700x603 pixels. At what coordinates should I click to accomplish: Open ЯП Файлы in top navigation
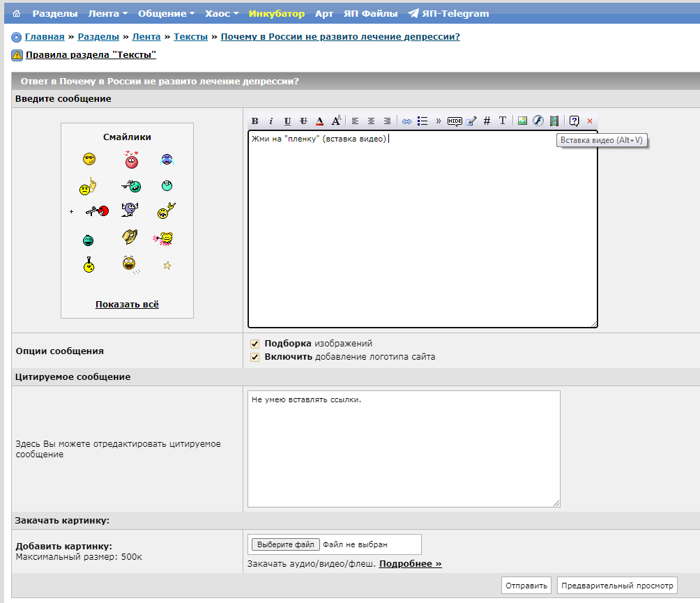coord(370,13)
